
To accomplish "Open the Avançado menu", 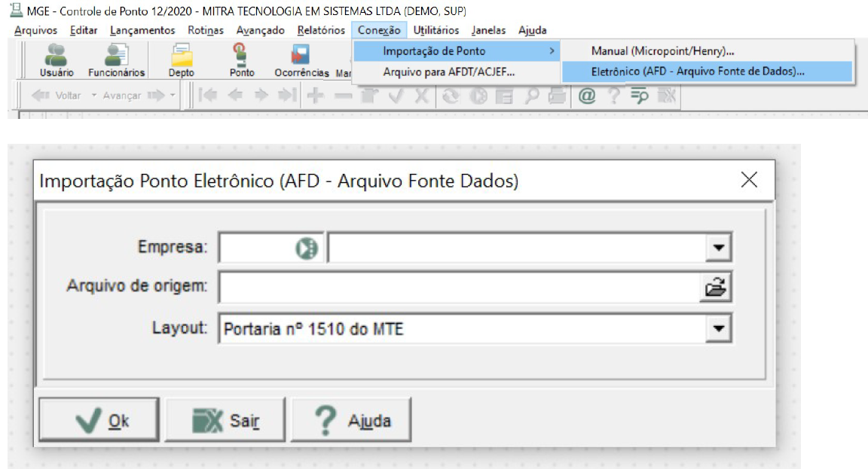I will click(260, 30).
